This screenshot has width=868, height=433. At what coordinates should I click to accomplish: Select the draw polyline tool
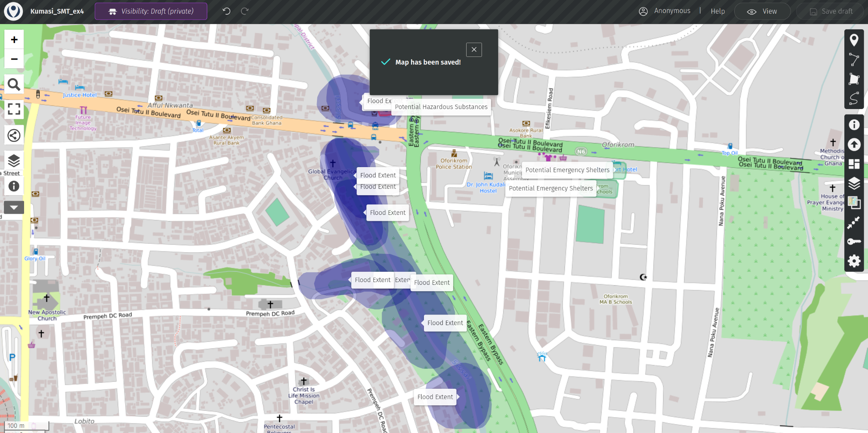pyautogui.click(x=854, y=60)
